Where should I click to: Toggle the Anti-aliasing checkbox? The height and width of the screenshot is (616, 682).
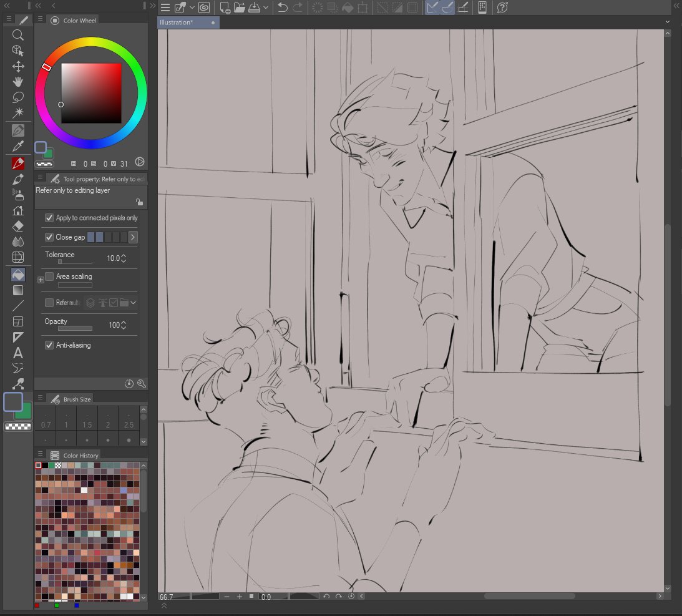49,345
